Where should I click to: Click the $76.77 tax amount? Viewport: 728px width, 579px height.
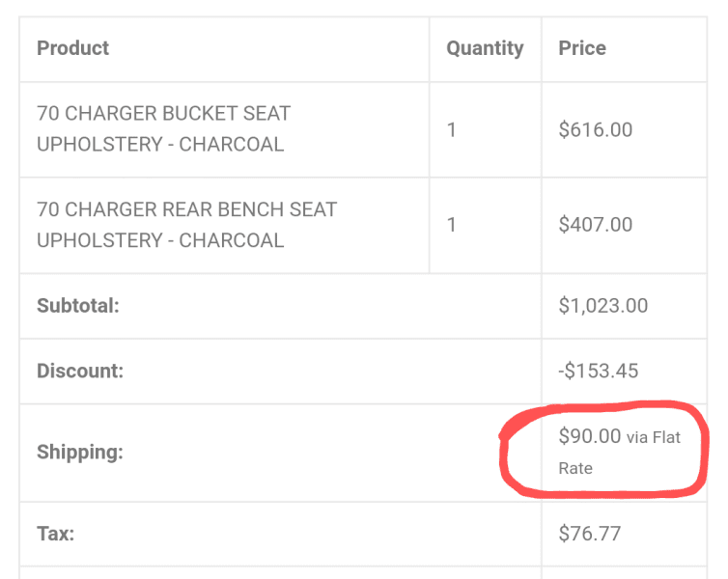589,534
